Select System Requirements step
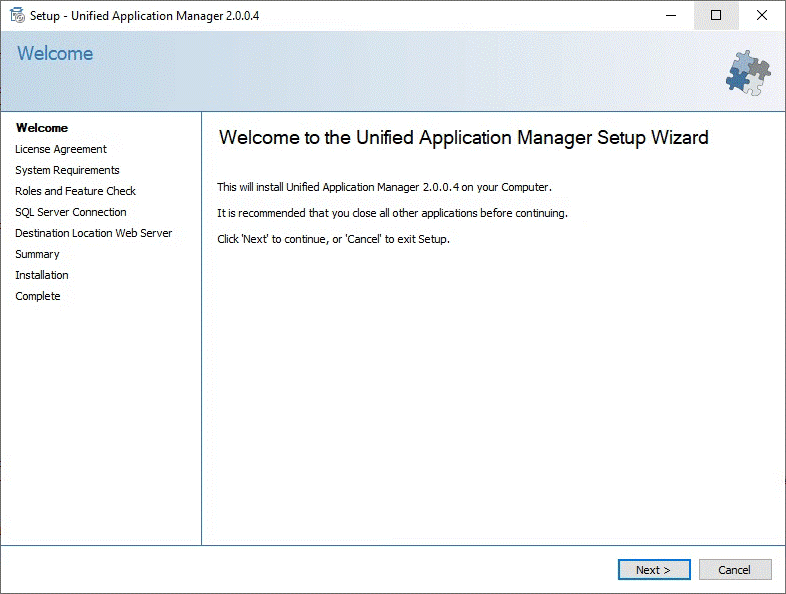786x594 pixels. tap(67, 170)
